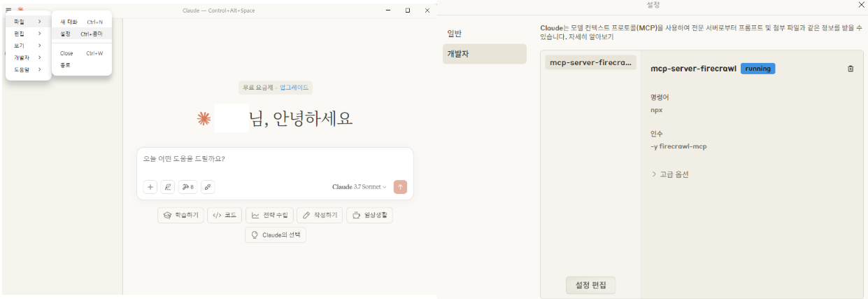
Task: Click the plus attachment icon in the chat box
Action: tap(150, 187)
